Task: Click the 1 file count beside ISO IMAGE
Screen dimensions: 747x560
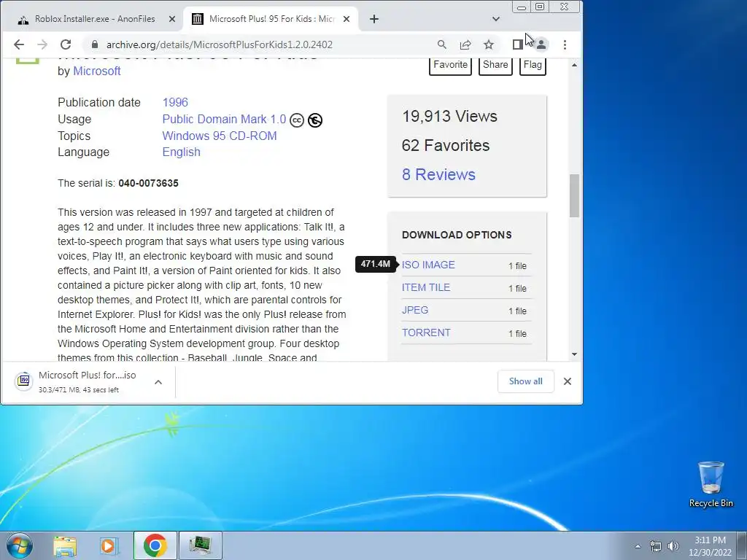Action: [517, 266]
